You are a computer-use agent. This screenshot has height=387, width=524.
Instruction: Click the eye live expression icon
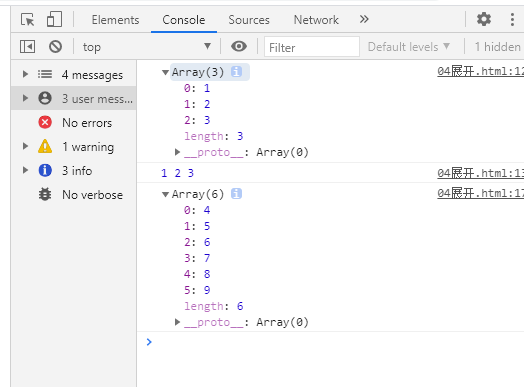[239, 46]
